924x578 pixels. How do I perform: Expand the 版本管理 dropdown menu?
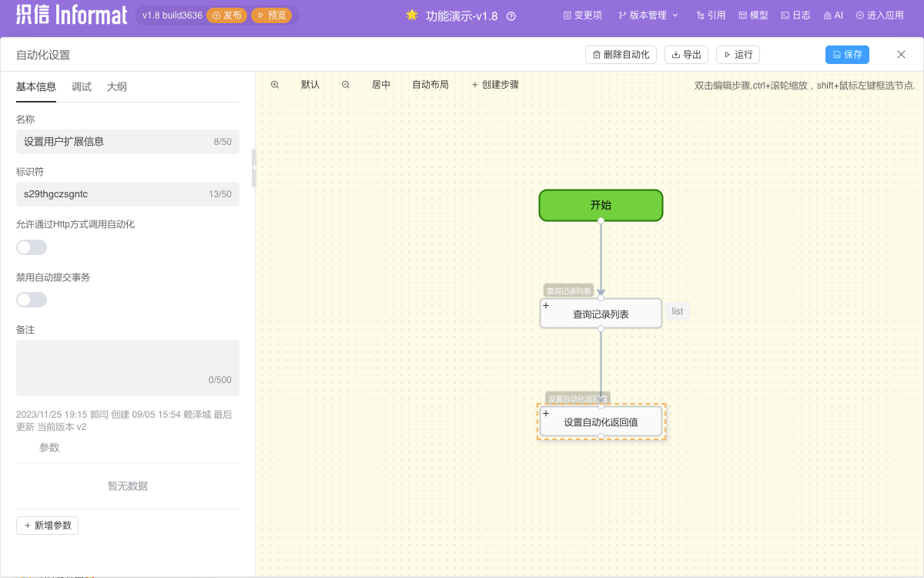648,15
